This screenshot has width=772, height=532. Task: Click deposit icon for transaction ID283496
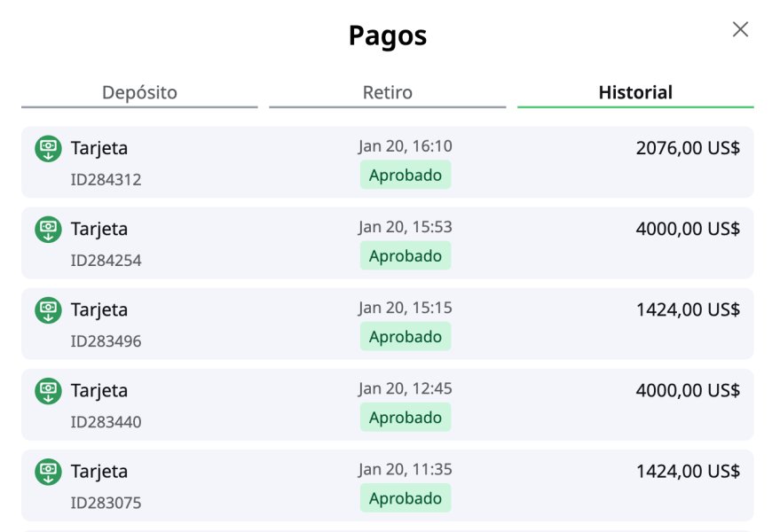48,310
